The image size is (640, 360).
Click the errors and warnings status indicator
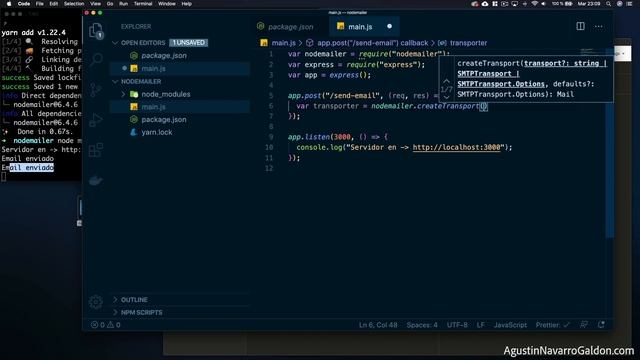(x=106, y=325)
